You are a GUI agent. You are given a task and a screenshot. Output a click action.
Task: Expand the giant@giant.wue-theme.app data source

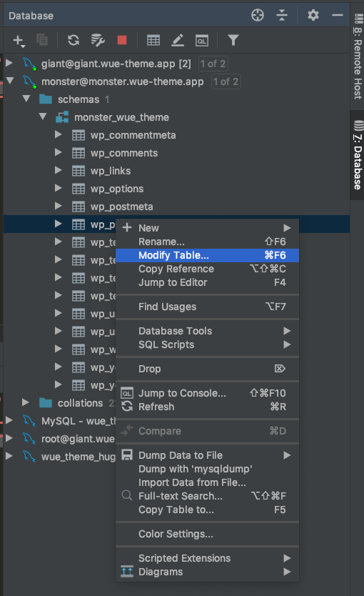9,63
